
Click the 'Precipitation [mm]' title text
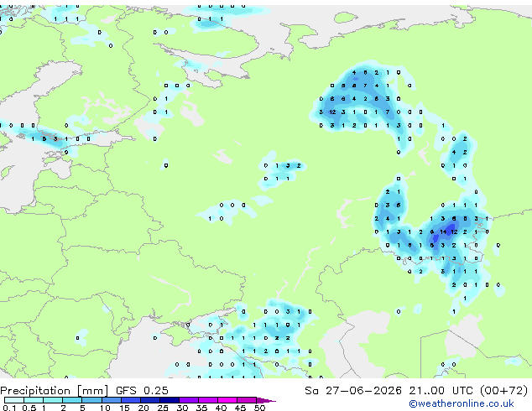(x=55, y=391)
